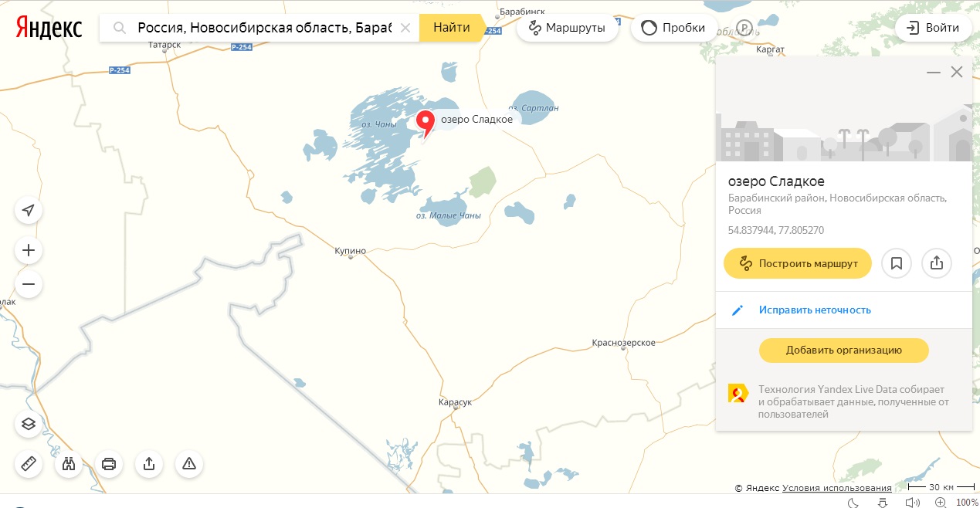Open the Маршруты route planner
The height and width of the screenshot is (508, 980).
(x=568, y=28)
